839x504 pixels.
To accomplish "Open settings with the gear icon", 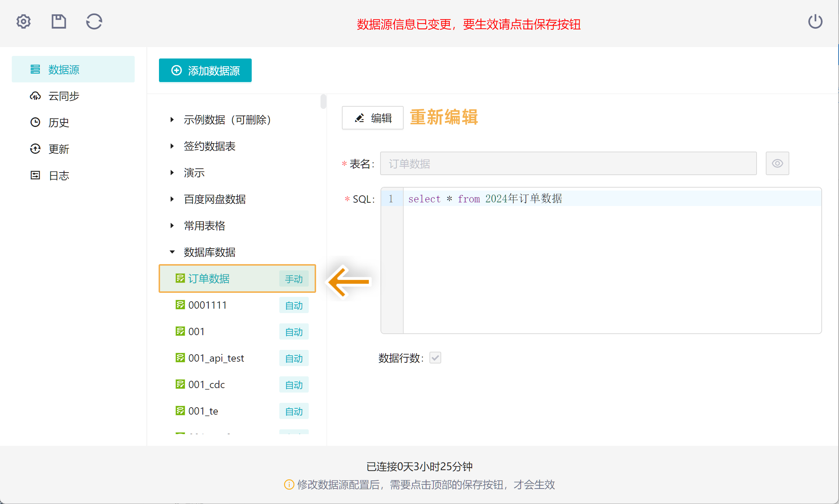I will coord(24,22).
